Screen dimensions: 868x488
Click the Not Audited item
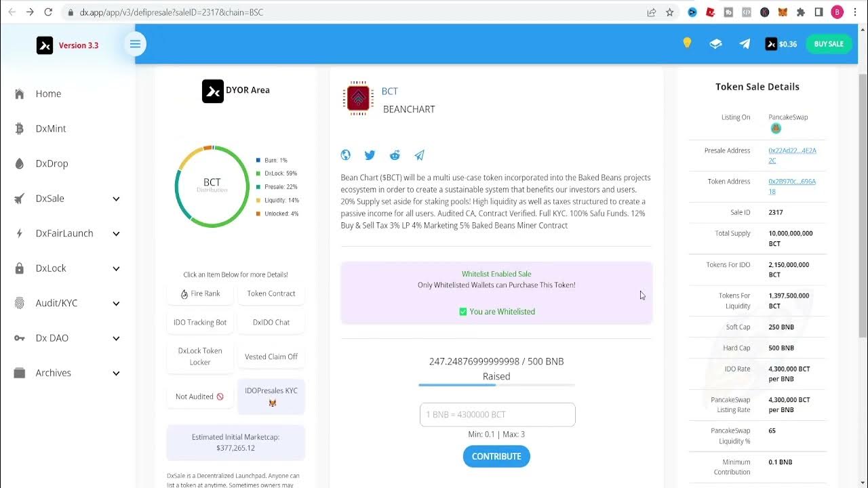(200, 396)
